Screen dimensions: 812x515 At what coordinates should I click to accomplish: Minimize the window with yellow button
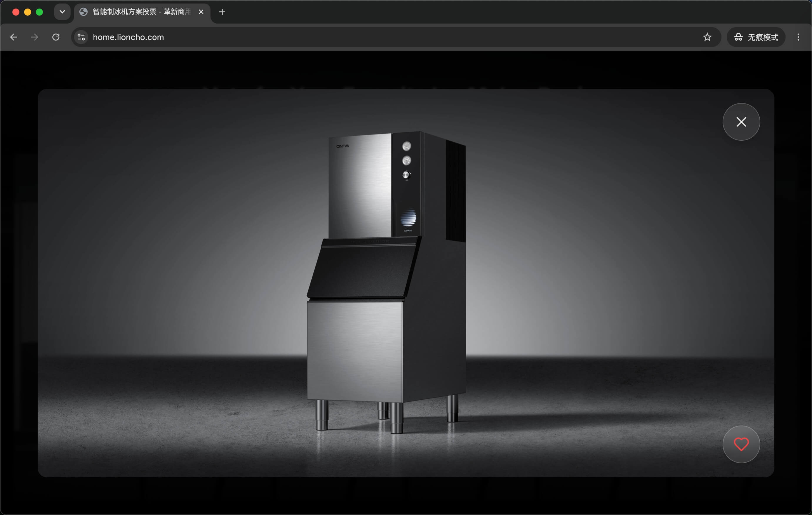[x=28, y=12]
